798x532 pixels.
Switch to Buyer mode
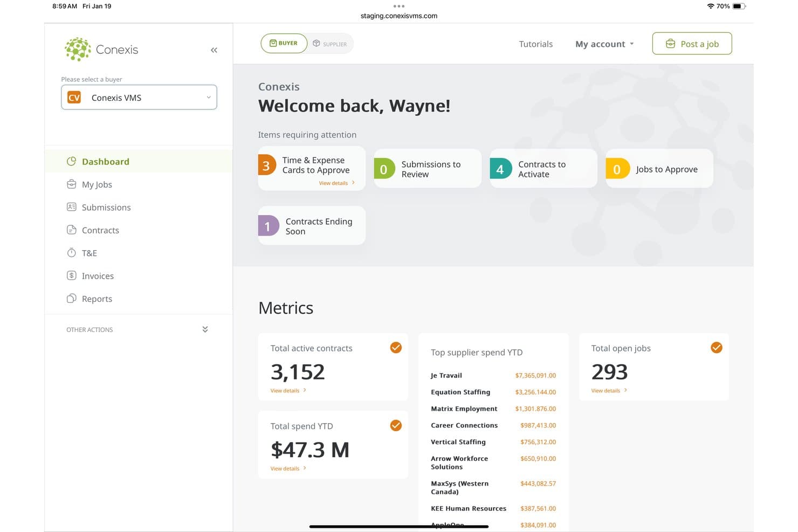pos(284,43)
